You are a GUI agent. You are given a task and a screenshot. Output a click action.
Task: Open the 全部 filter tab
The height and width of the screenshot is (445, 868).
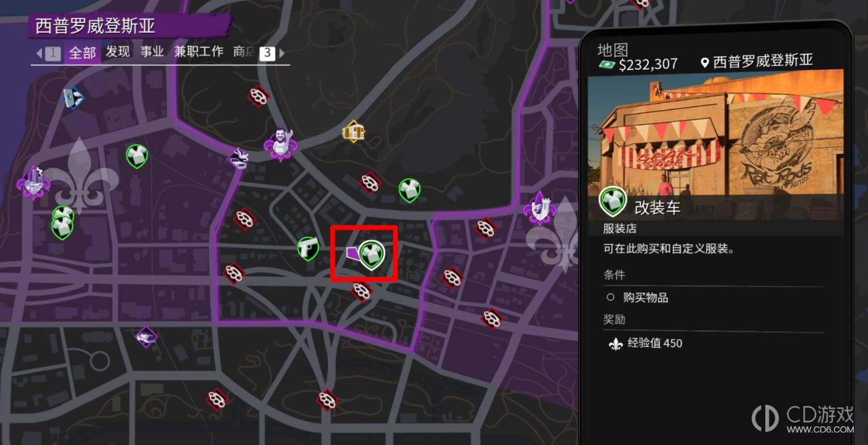click(x=82, y=53)
